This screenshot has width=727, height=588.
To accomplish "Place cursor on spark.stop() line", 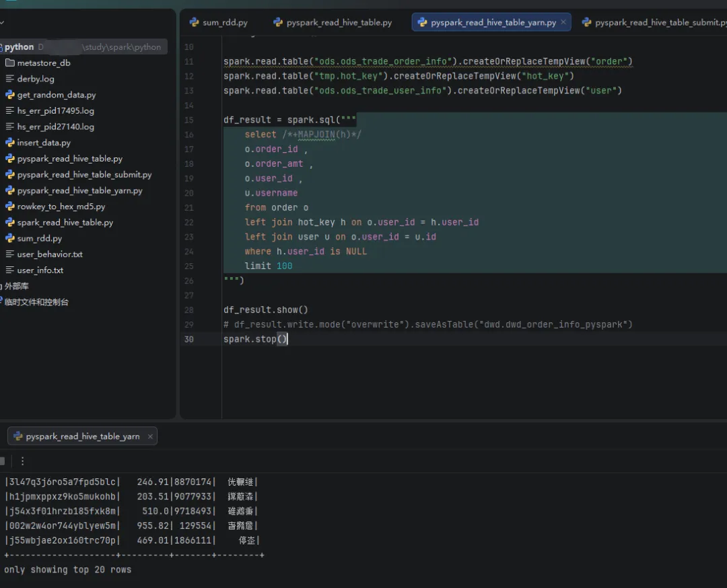I will pos(256,339).
